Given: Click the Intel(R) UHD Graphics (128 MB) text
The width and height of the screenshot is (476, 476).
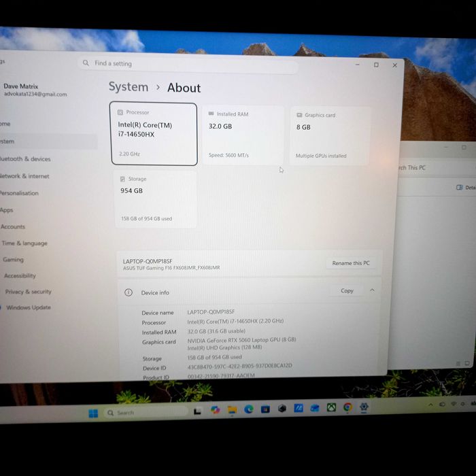Looking at the screenshot, I should pyautogui.click(x=224, y=347).
